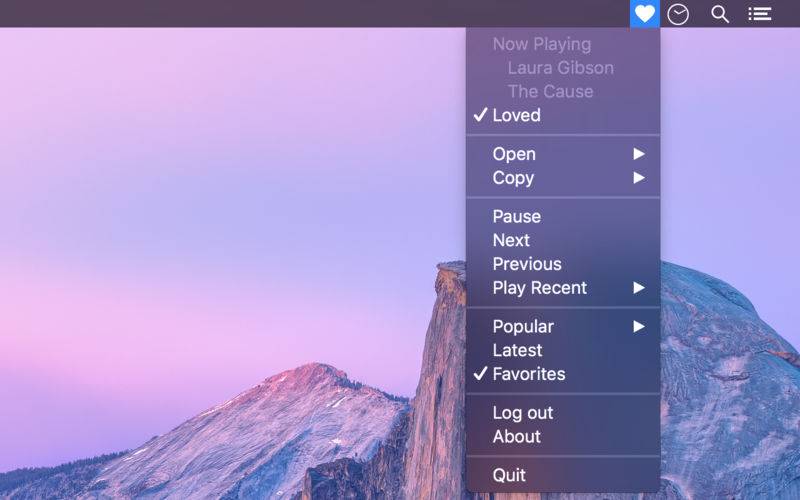The width and height of the screenshot is (800, 500).
Task: Skip to the Next track
Action: [x=563, y=240]
